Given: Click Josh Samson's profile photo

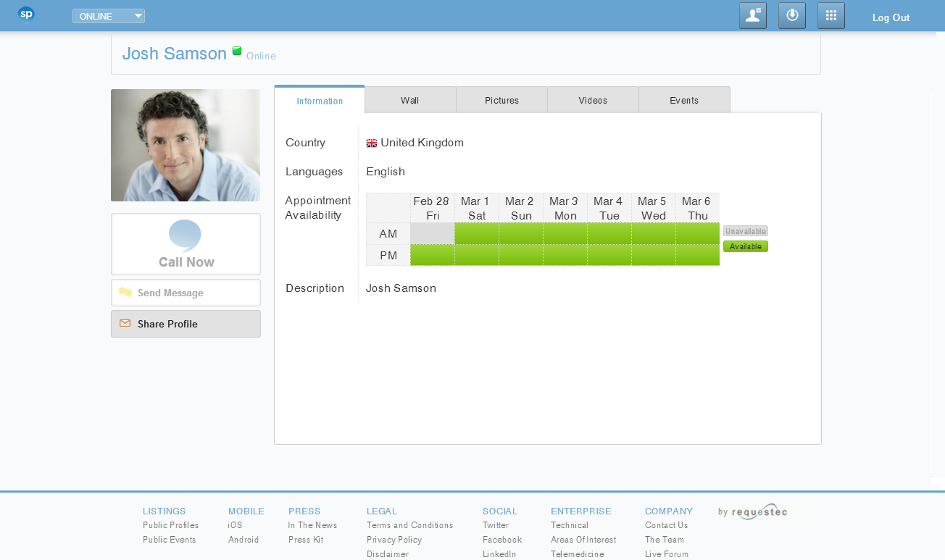Looking at the screenshot, I should 186,145.
